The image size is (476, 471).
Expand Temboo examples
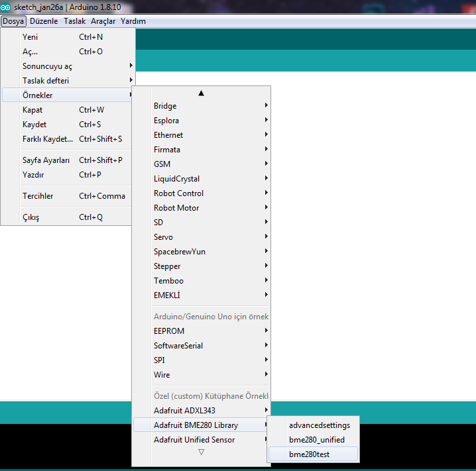click(202, 280)
